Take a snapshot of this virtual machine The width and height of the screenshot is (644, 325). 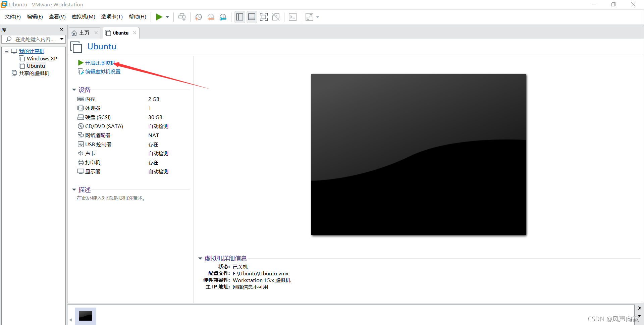tap(199, 17)
